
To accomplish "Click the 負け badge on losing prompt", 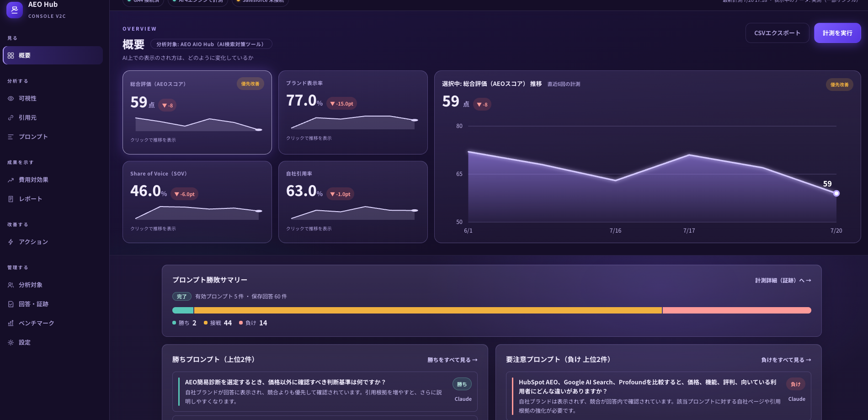I will [796, 384].
